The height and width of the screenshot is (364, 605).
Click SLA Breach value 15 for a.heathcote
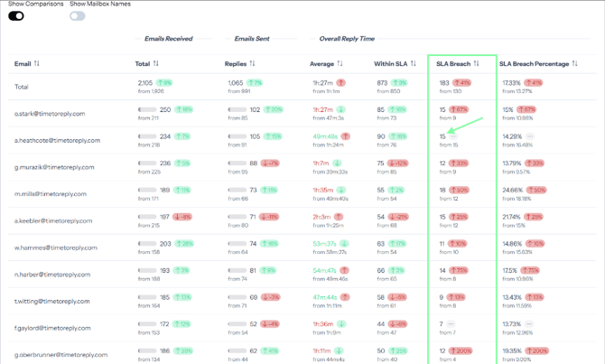[x=442, y=136]
